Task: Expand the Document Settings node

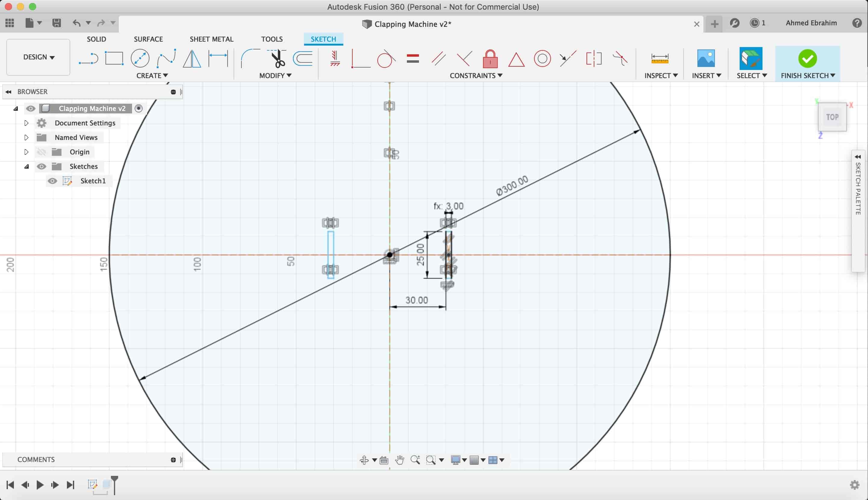Action: [26, 123]
